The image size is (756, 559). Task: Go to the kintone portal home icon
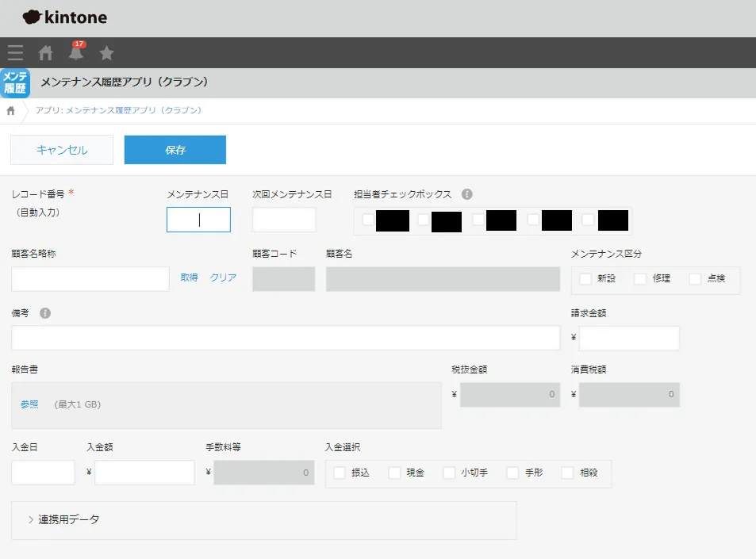[x=46, y=53]
